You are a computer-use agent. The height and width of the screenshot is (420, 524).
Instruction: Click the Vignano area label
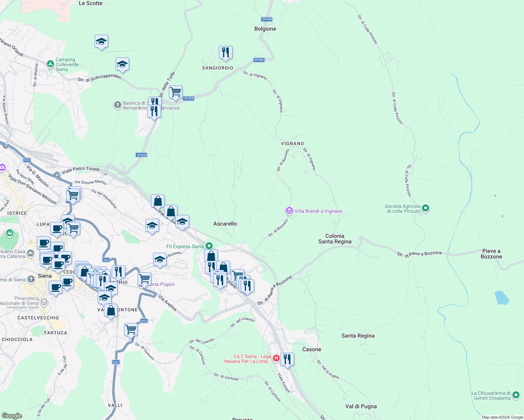pos(293,143)
